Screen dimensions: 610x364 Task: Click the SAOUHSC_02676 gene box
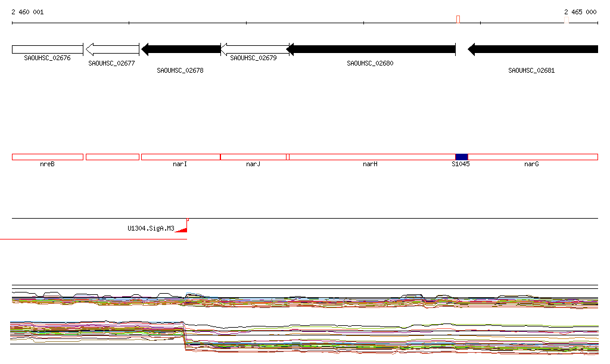coord(48,49)
